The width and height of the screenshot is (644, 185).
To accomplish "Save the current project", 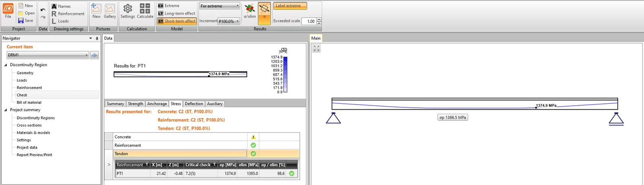I will point(26,21).
